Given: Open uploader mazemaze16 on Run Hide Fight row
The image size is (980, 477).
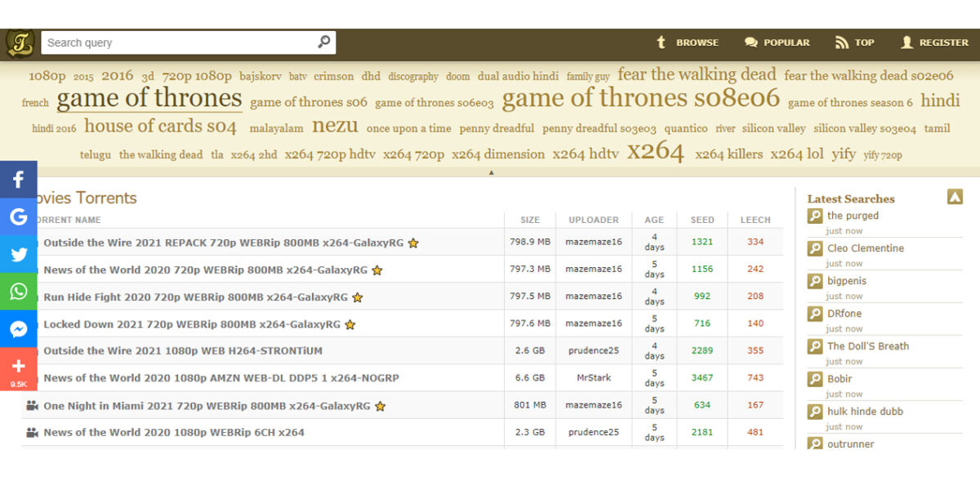Looking at the screenshot, I should (x=594, y=296).
